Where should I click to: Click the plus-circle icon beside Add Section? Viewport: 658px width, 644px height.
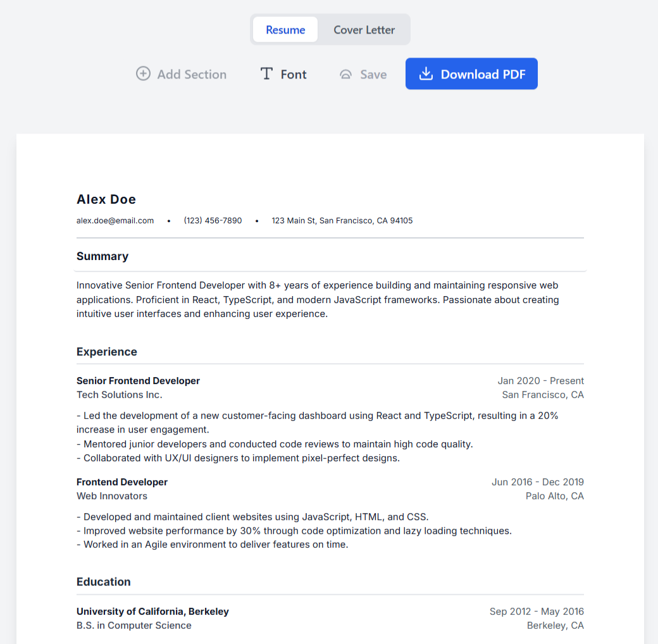(144, 74)
